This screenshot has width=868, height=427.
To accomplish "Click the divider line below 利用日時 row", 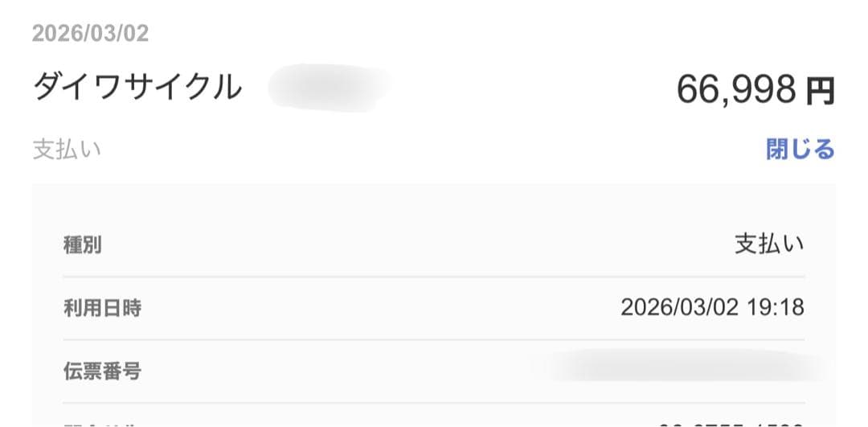I will click(434, 339).
